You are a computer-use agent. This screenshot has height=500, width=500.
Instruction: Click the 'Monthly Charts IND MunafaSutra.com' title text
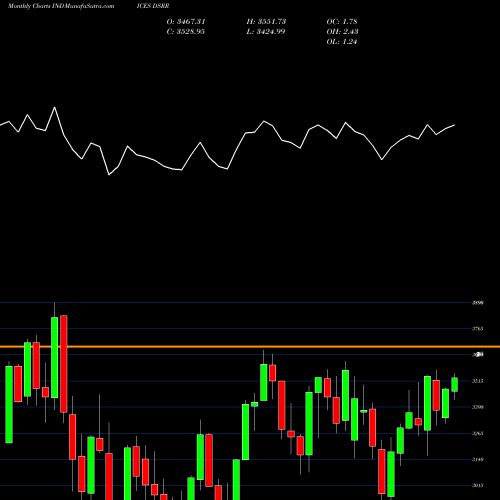pyautogui.click(x=61, y=6)
